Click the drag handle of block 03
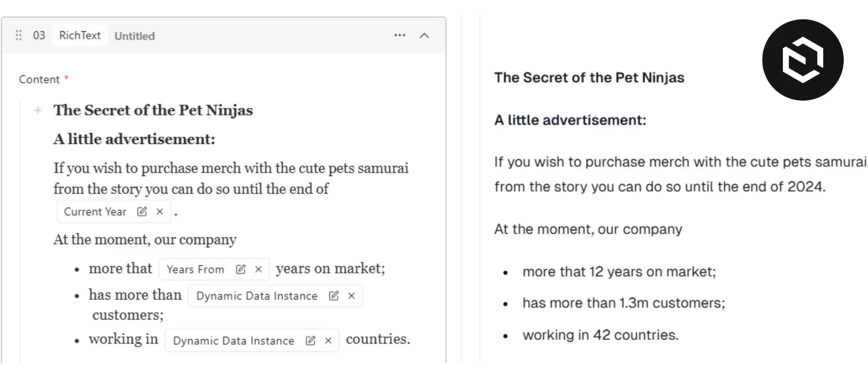The height and width of the screenshot is (385, 868). point(18,35)
